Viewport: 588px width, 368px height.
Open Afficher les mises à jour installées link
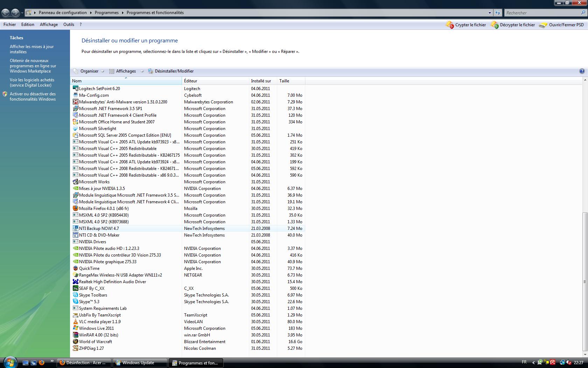click(x=31, y=49)
